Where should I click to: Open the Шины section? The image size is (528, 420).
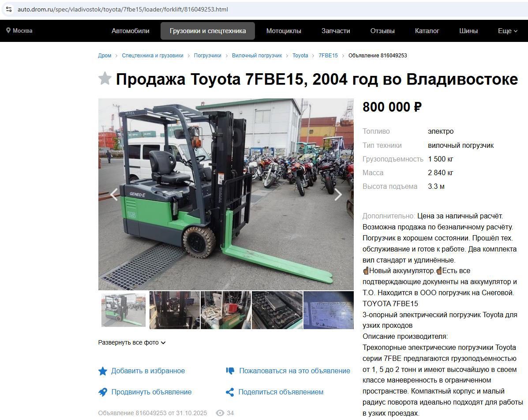(x=468, y=30)
